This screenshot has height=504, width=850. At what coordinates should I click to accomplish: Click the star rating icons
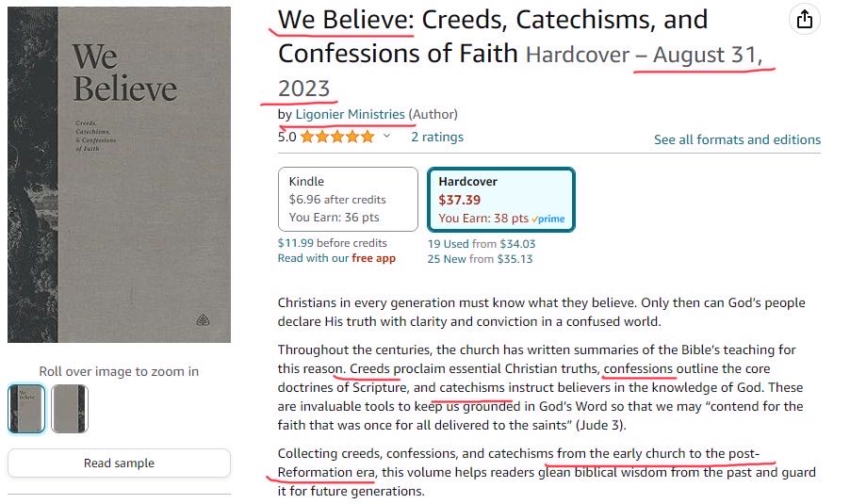pos(337,138)
